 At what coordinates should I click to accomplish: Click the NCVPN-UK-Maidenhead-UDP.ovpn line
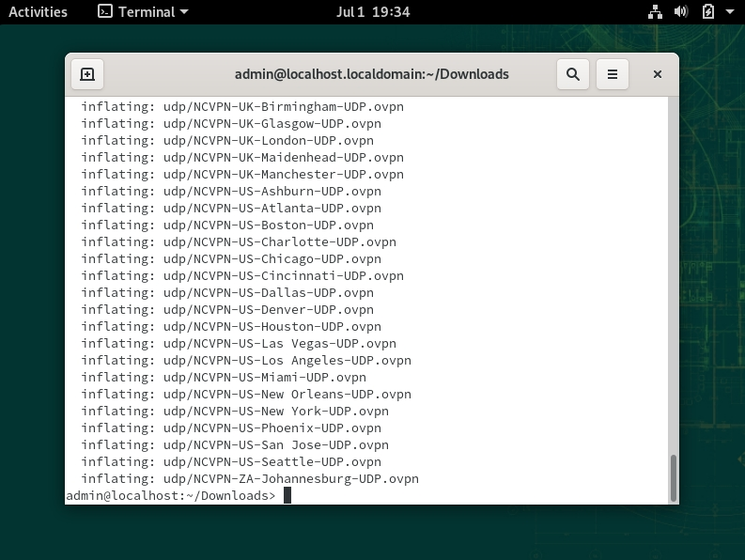point(242,157)
